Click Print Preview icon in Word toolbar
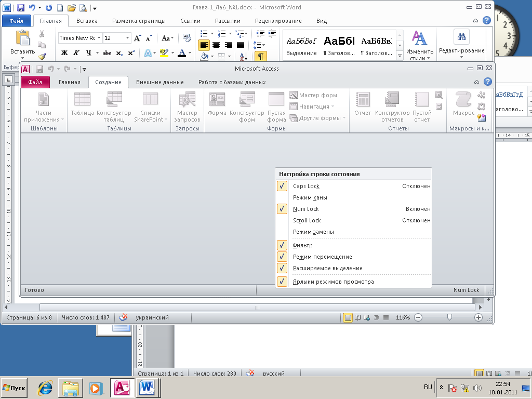The width and height of the screenshot is (532, 399). (83, 7)
